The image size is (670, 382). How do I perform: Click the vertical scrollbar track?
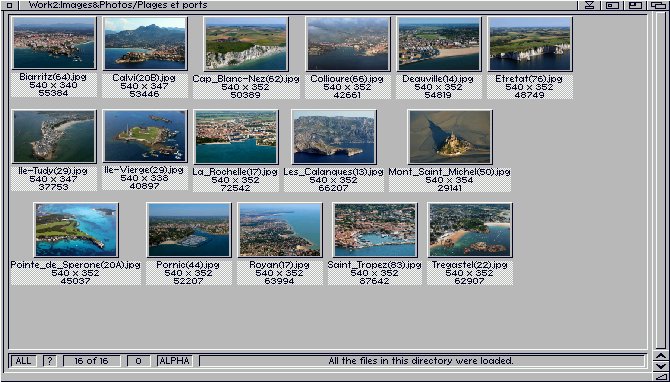pos(661,180)
